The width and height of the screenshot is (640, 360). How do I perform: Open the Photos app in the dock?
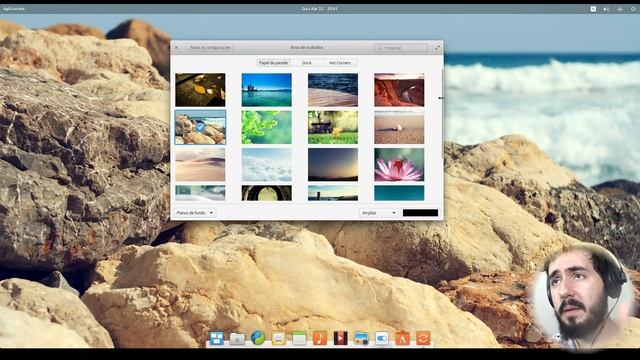point(361,338)
